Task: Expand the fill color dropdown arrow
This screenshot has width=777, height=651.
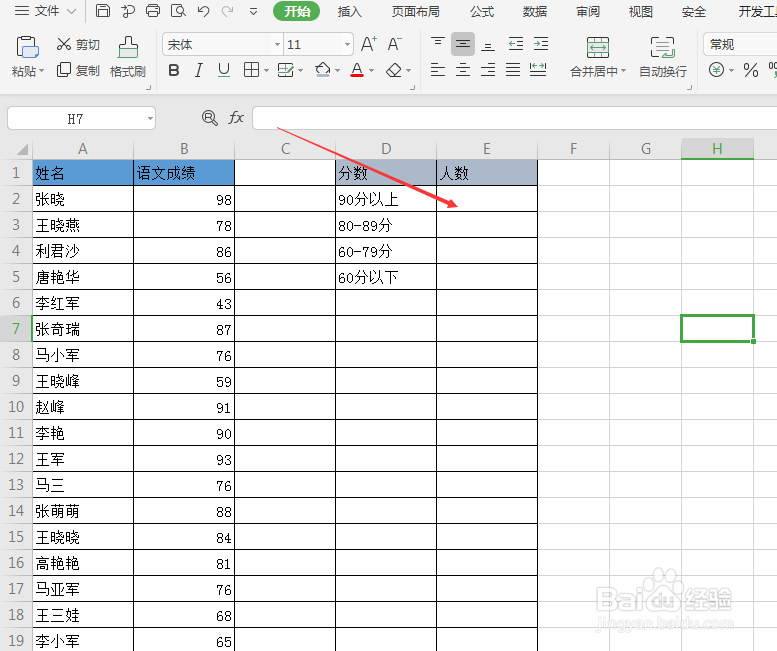Action: click(x=337, y=71)
